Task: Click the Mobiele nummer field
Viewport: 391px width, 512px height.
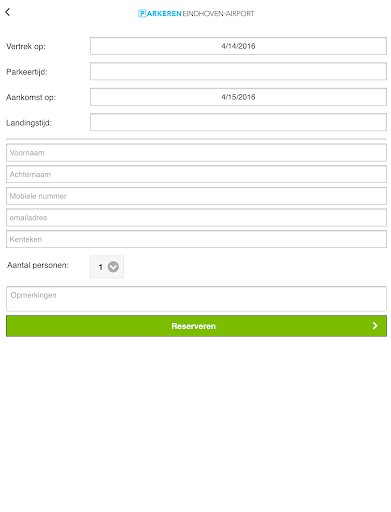Action: (196, 196)
